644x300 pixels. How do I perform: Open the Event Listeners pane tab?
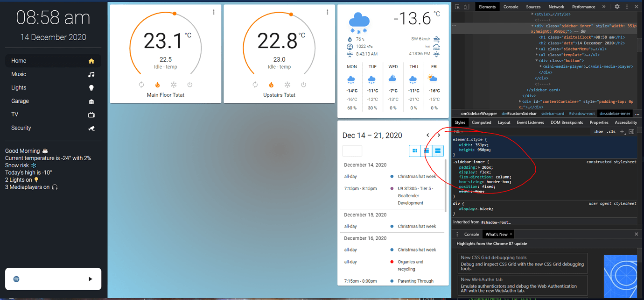pos(530,122)
